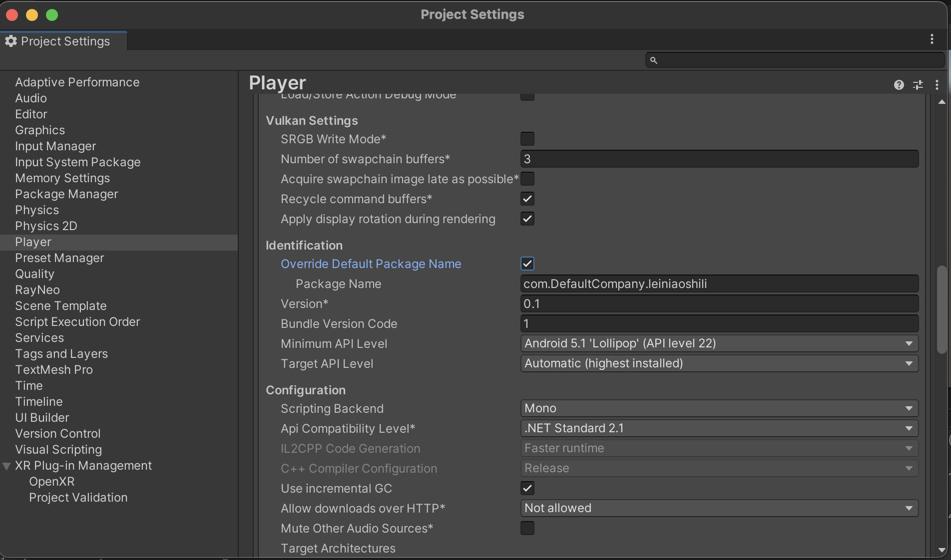Click the vertical scrollbar thumb
This screenshot has width=951, height=560.
(x=942, y=310)
